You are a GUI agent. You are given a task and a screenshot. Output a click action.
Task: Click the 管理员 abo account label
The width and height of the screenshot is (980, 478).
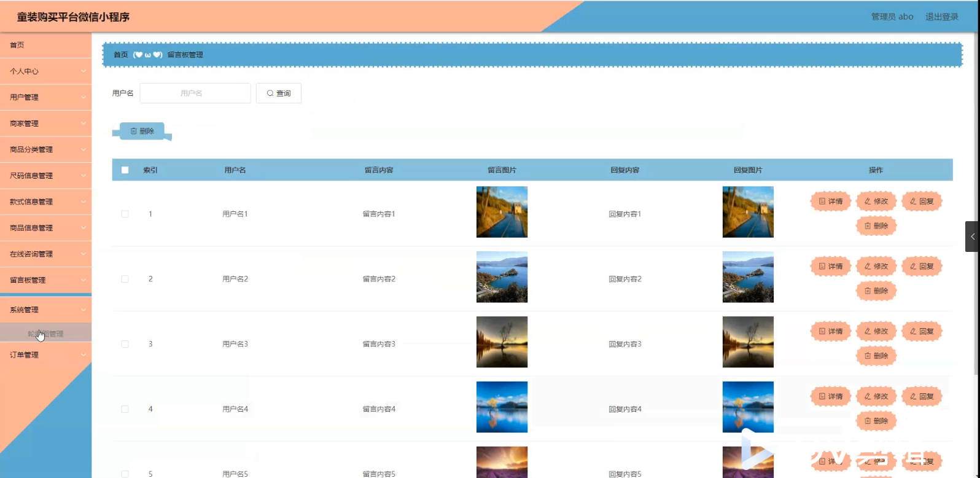[892, 17]
